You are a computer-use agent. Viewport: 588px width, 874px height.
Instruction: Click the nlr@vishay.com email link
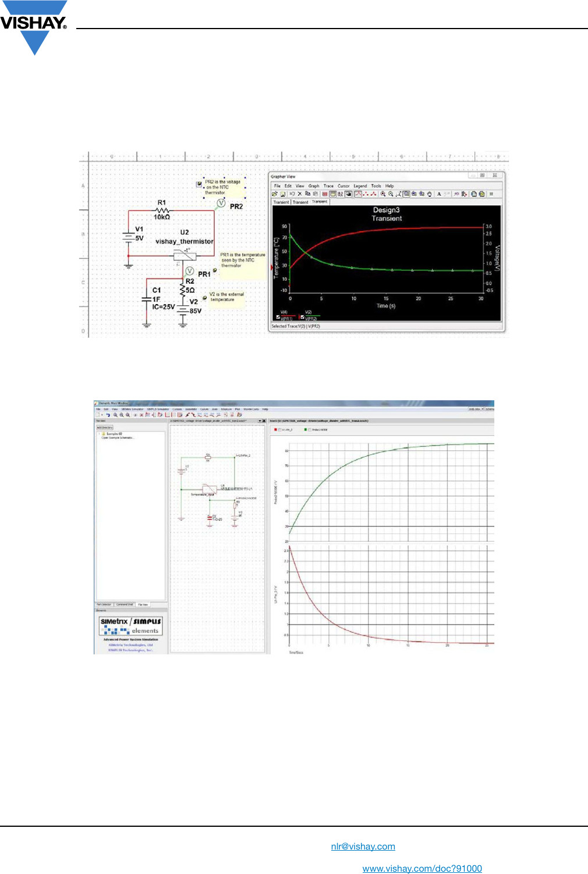pos(363,846)
